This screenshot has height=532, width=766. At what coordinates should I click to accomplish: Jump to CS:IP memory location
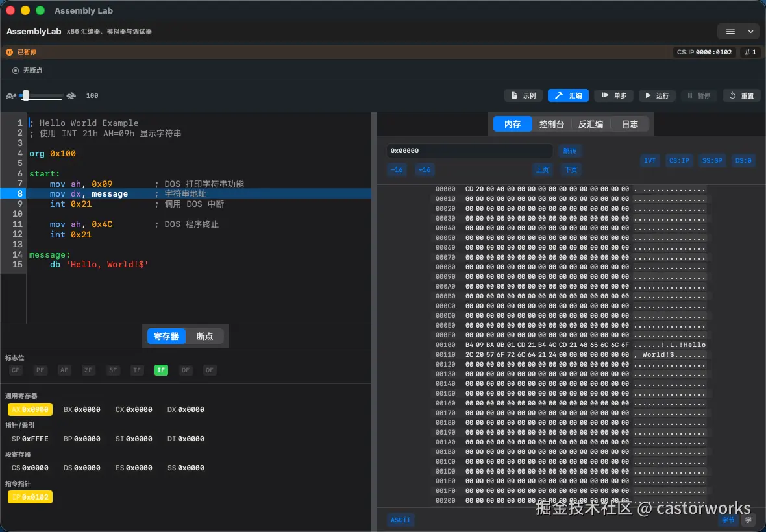click(679, 161)
